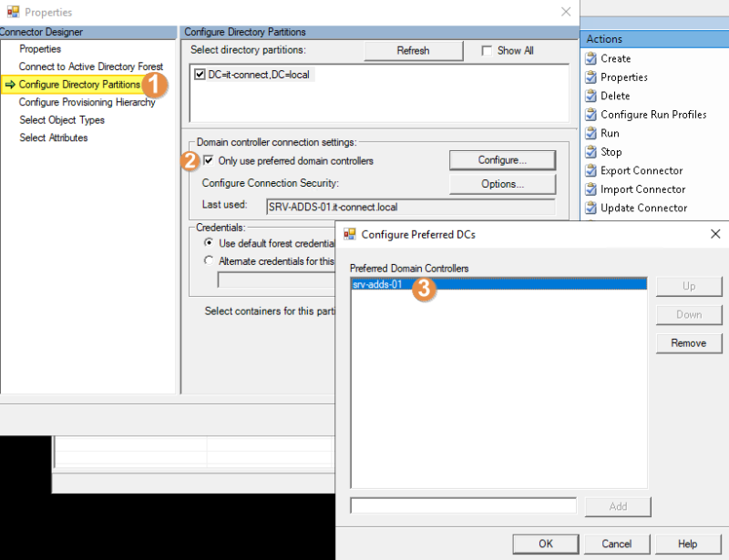Screen dimensions: 729x560
Task: Open Configure Run Profiles
Action: pyautogui.click(x=652, y=114)
